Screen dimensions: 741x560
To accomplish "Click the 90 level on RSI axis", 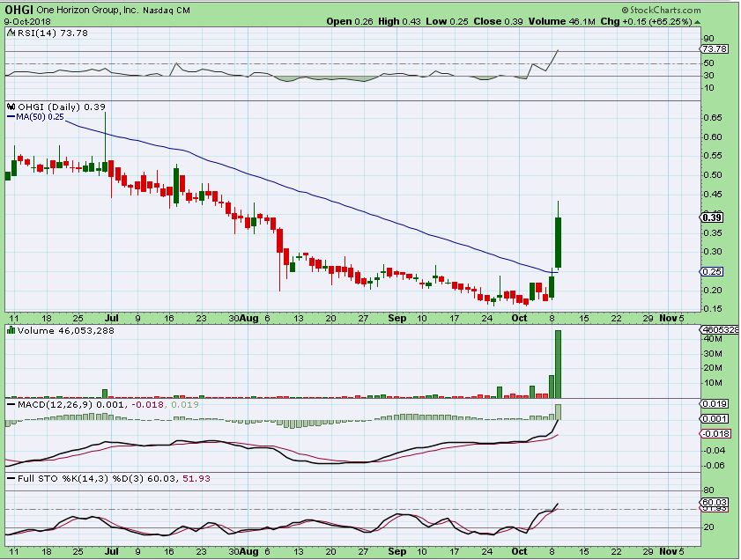I will coord(708,39).
